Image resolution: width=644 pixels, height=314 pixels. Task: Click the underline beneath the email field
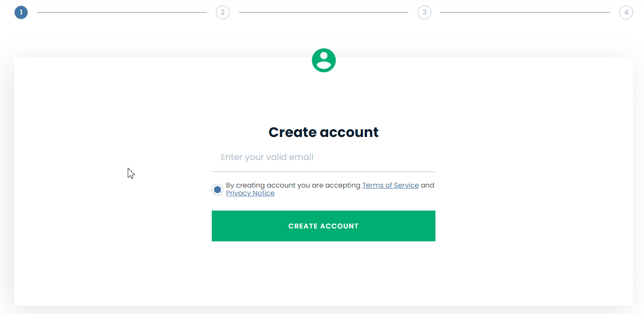(x=323, y=171)
